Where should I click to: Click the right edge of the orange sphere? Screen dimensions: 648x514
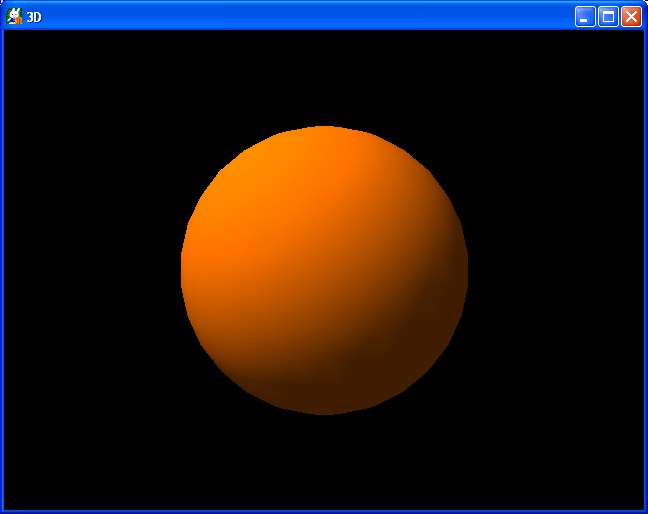point(464,268)
